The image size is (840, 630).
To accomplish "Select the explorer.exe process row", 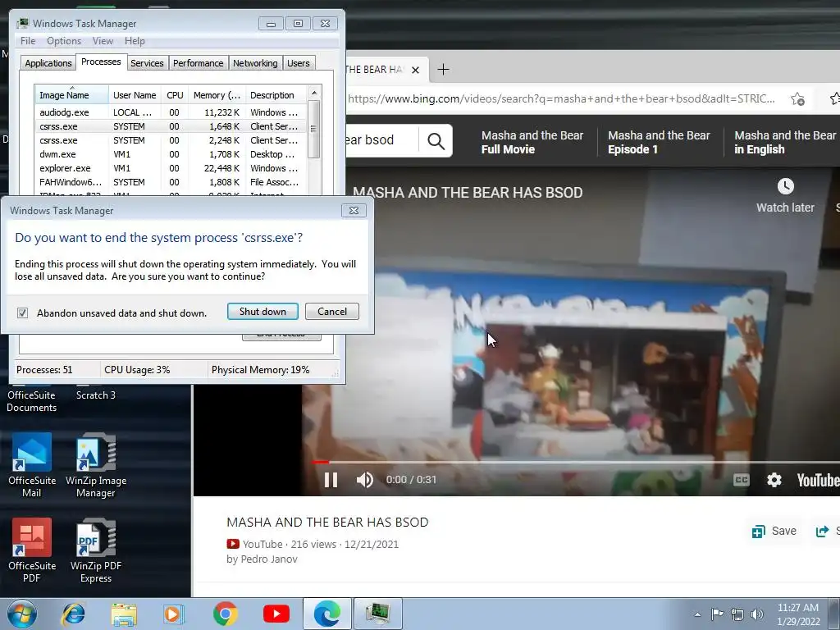I will pyautogui.click(x=171, y=168).
